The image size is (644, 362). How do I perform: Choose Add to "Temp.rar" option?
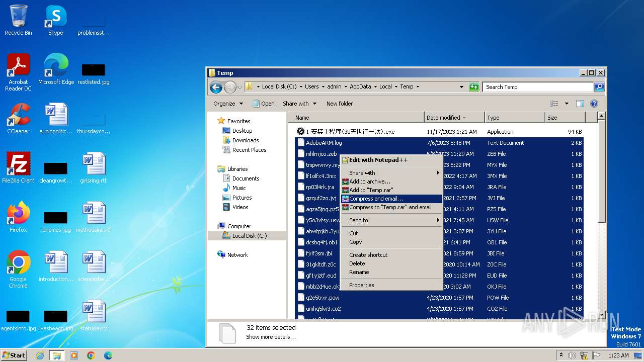click(x=391, y=190)
